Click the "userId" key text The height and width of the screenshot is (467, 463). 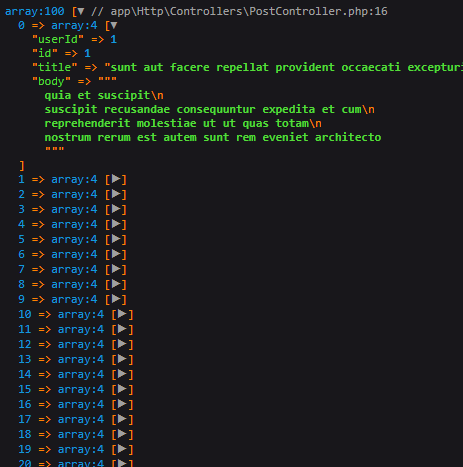pos(58,39)
